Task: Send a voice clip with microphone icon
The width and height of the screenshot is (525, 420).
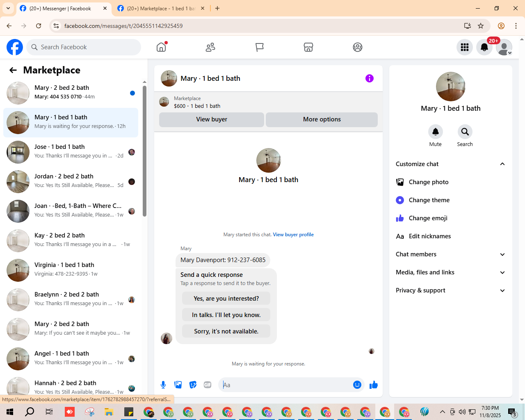Action: tap(163, 385)
